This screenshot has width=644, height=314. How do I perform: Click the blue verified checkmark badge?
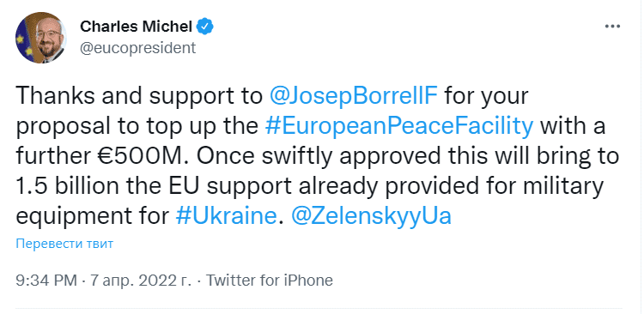tap(204, 27)
